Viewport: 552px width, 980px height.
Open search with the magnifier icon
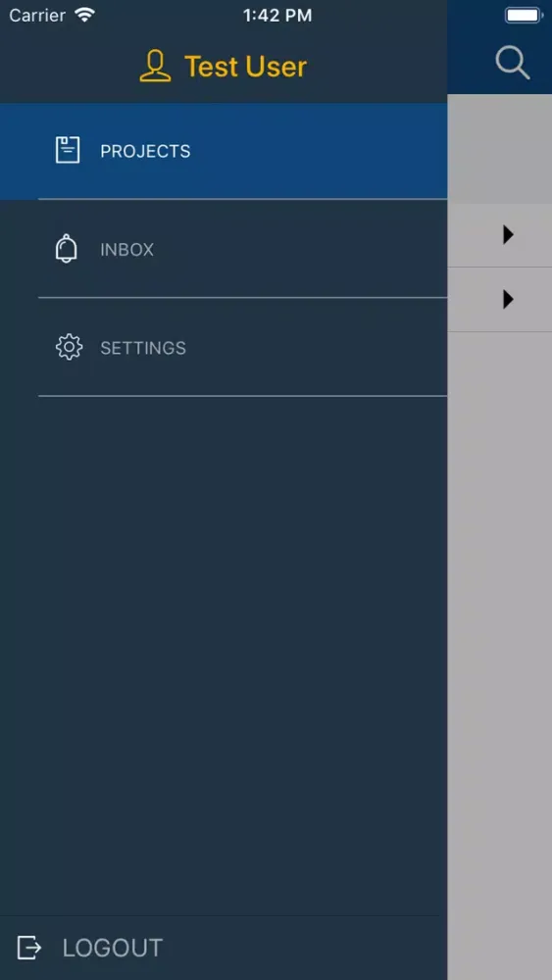513,64
